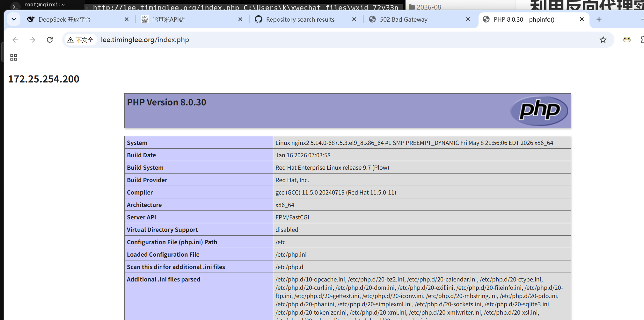Switch to the 哈基米API站 tab
Screen dimensions: 644x320
[x=168, y=19]
